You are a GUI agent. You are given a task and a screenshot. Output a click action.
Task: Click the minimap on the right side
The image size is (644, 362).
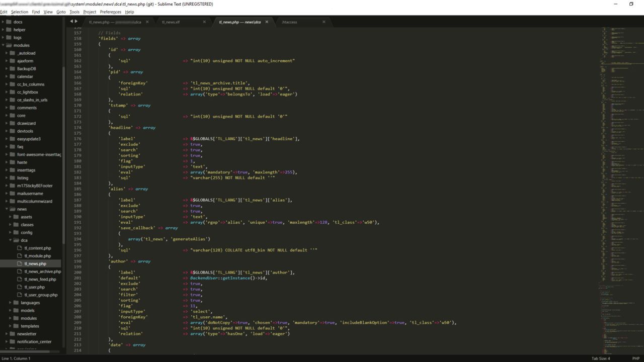(621, 191)
